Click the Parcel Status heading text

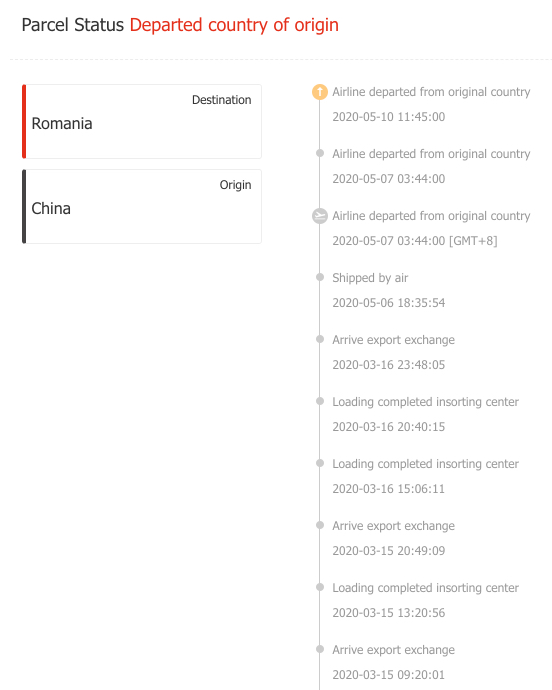73,25
